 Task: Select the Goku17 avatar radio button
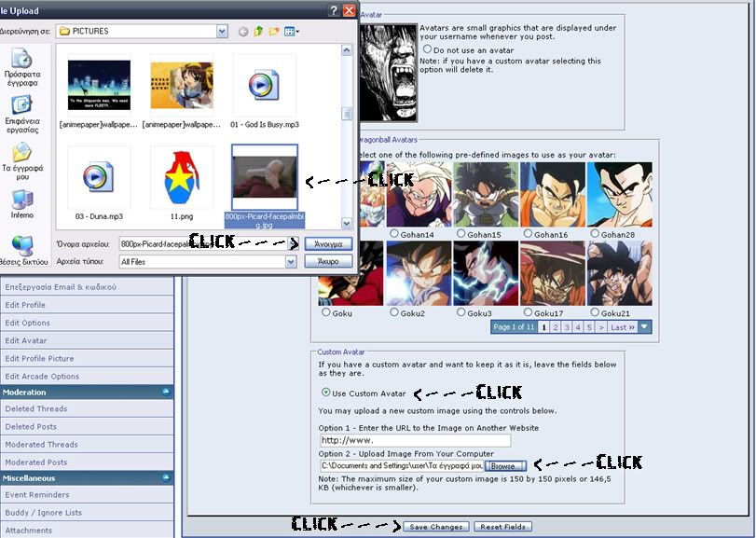point(529,312)
